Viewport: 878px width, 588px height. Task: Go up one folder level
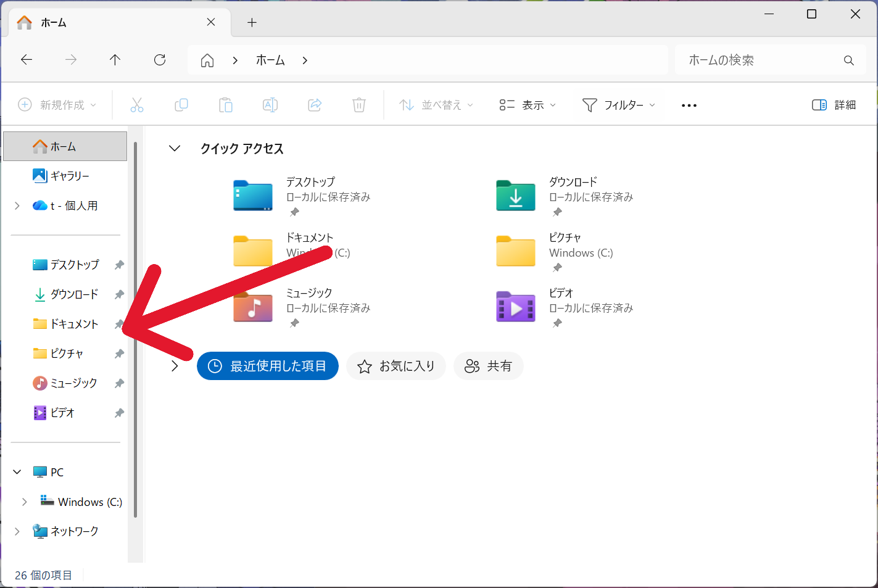[115, 60]
